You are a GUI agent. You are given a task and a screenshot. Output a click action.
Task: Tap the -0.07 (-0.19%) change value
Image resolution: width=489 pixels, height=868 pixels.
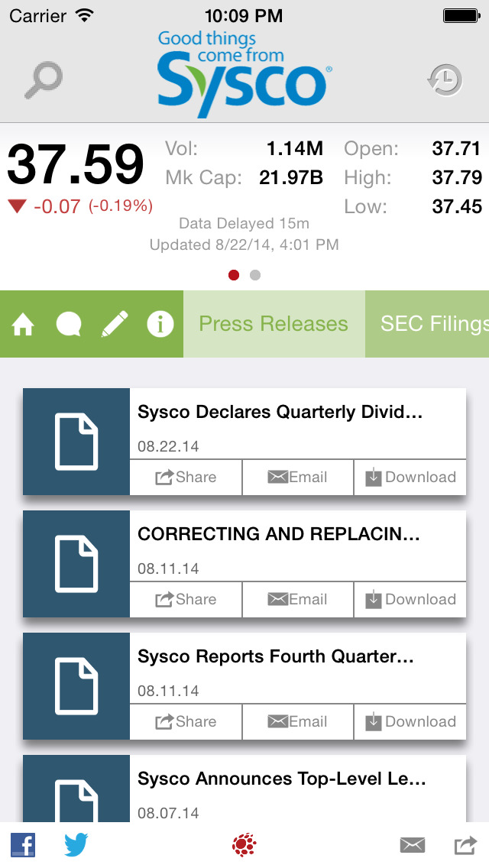pos(93,206)
